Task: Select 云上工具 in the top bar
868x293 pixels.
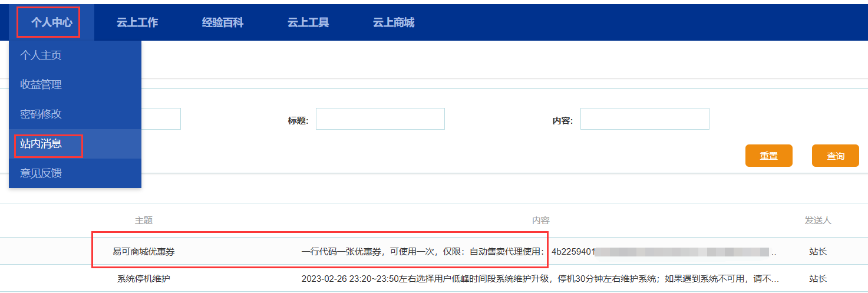Action: click(x=308, y=22)
